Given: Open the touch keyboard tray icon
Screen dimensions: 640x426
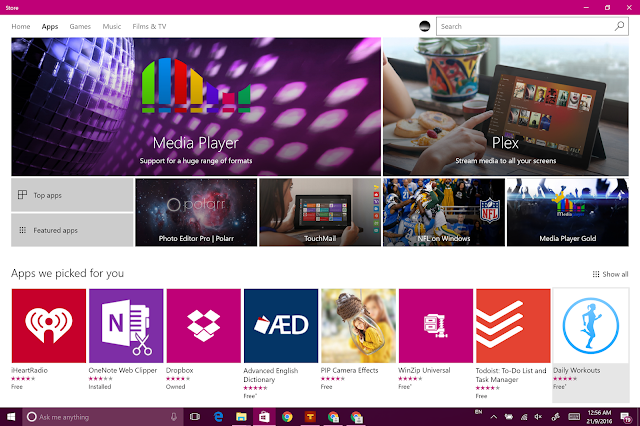Looking at the screenshot, I should click(x=574, y=417).
